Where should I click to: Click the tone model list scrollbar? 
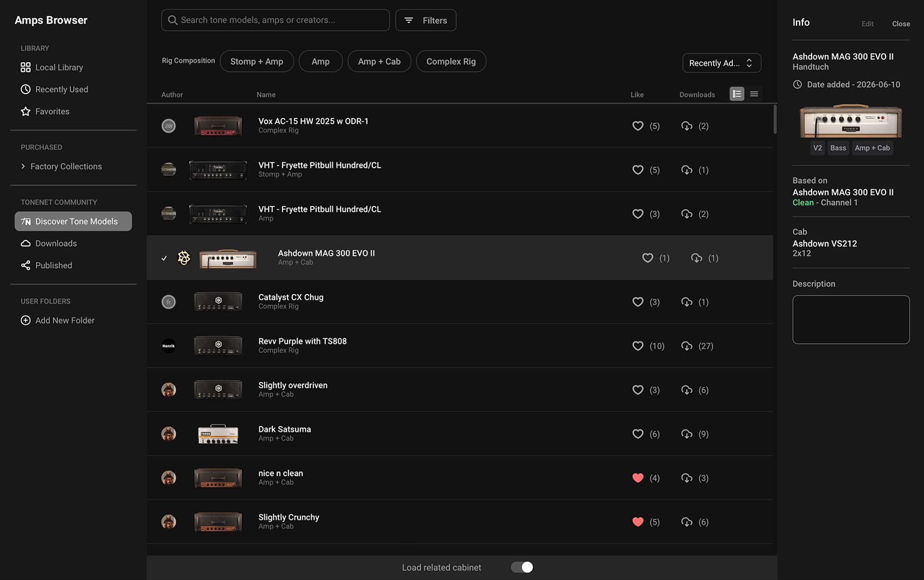[775, 119]
